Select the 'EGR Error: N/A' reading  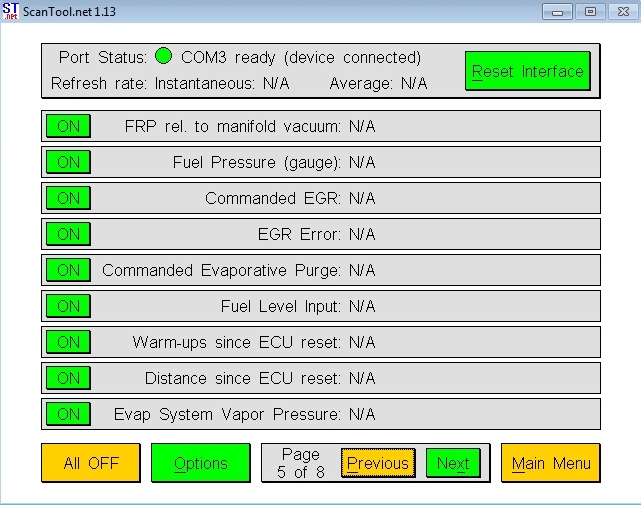click(x=316, y=234)
